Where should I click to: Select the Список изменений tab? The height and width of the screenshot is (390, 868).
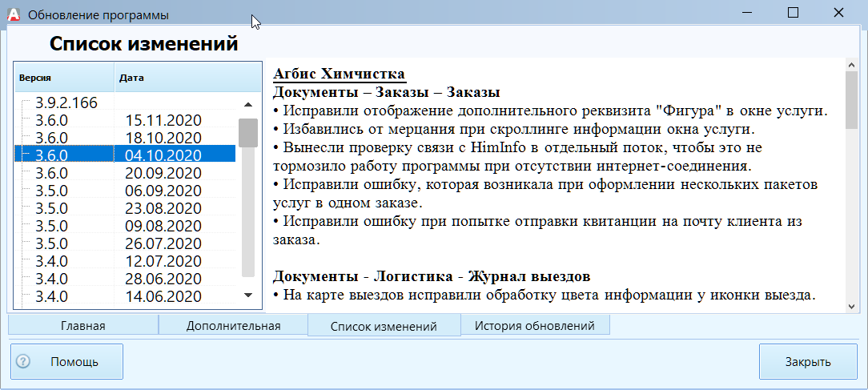[384, 326]
